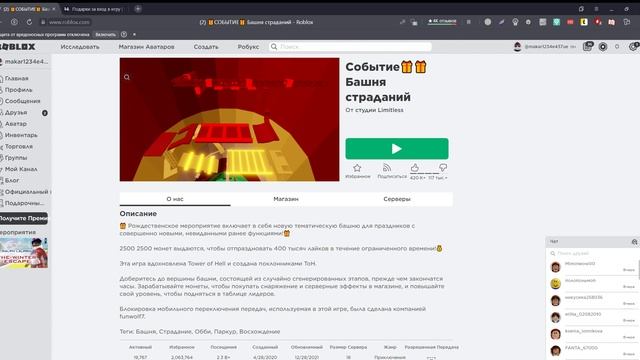Open Главная in the left sidebar
The image size is (640, 360).
[x=16, y=78]
